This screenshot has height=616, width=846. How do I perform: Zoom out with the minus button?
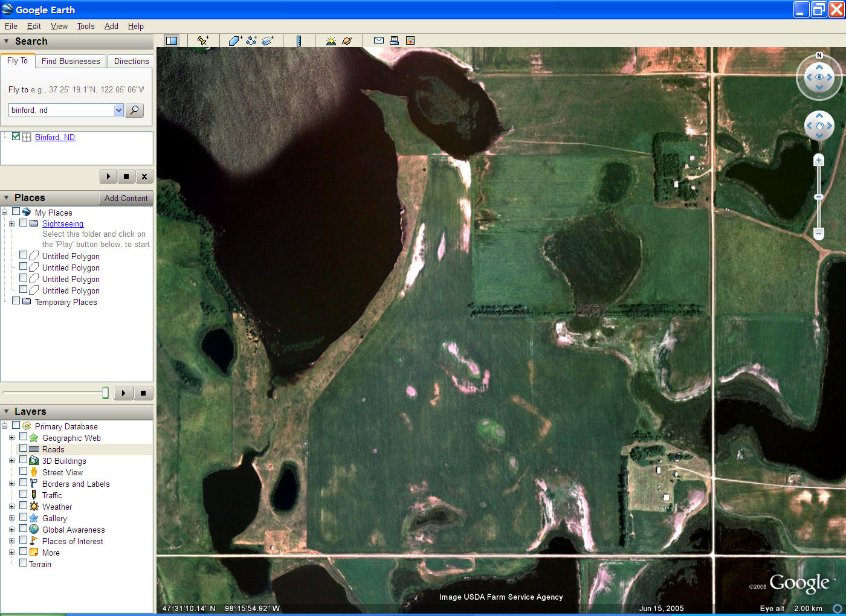point(819,233)
